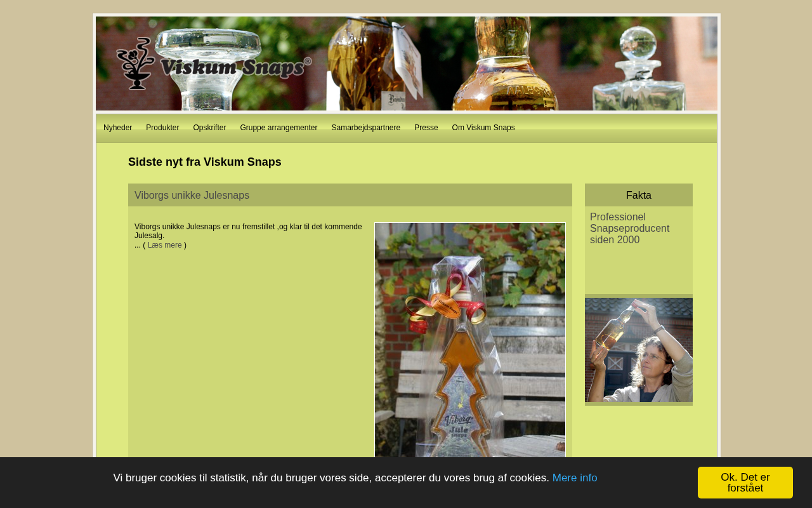Open the Nyheder menu item
The height and width of the screenshot is (508, 812).
[117, 128]
